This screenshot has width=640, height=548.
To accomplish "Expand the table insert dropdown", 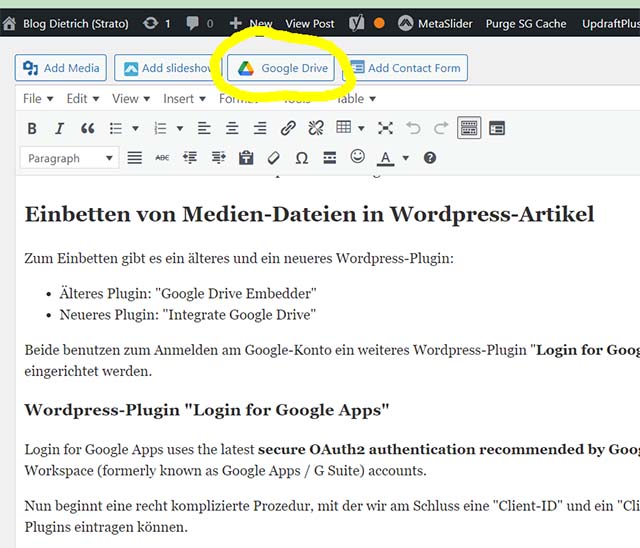I will pyautogui.click(x=360, y=128).
